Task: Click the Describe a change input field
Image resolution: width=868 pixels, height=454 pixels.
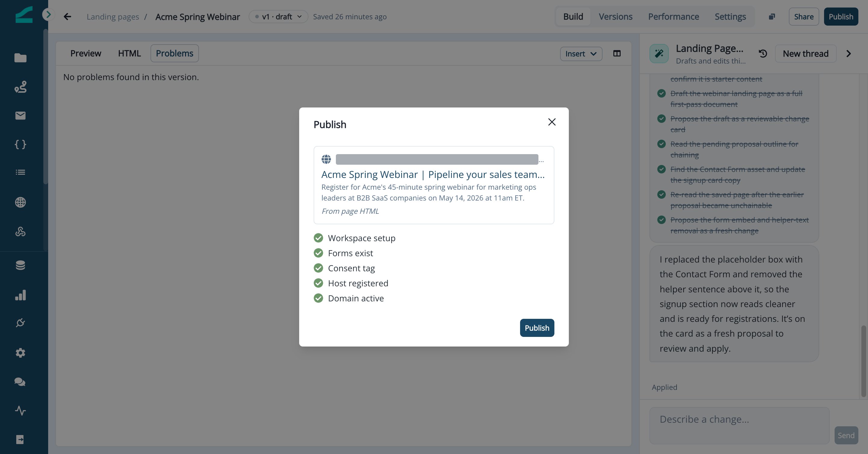Action: click(739, 425)
